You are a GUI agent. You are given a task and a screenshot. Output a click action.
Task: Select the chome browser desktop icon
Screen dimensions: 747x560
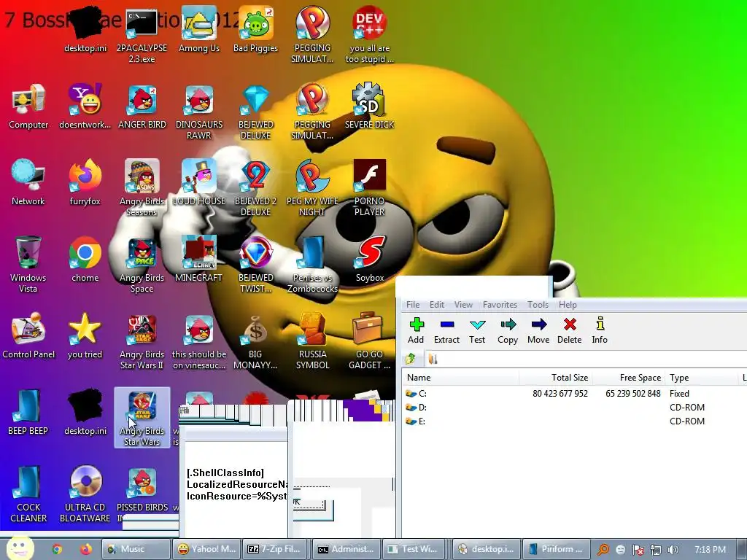[x=85, y=260]
